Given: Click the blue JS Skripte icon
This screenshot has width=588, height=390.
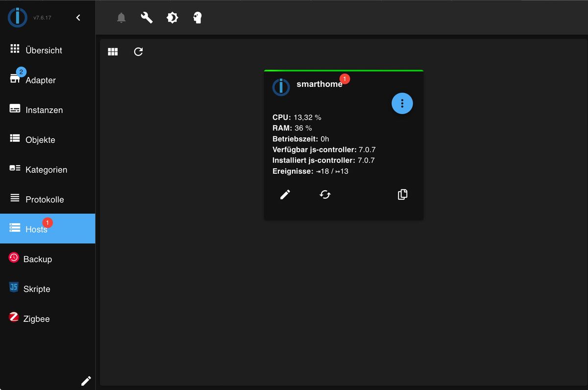Looking at the screenshot, I should (14, 287).
